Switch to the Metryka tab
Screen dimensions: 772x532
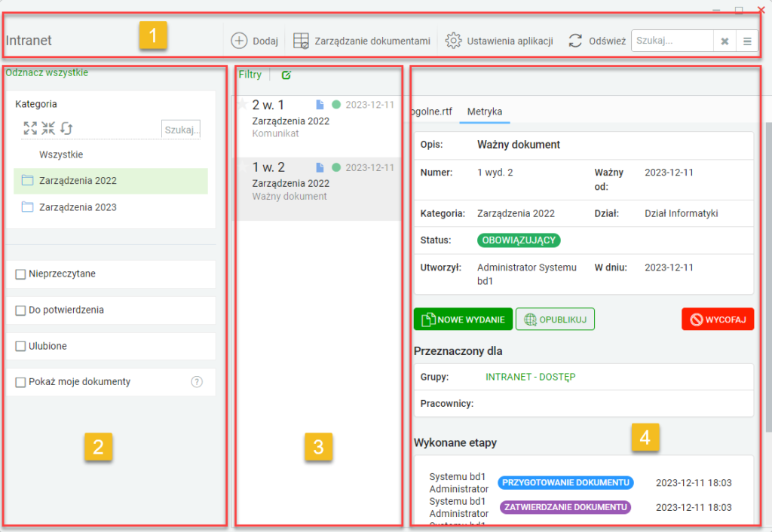[x=485, y=112]
